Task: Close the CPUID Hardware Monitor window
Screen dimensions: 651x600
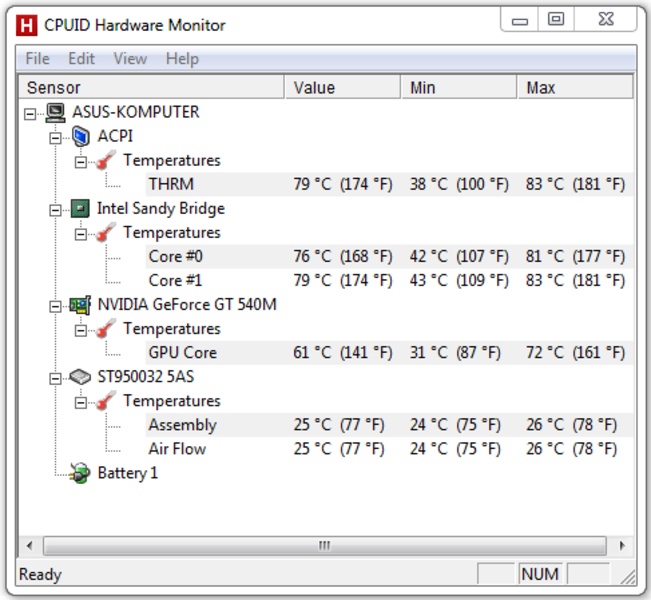Action: coord(606,20)
